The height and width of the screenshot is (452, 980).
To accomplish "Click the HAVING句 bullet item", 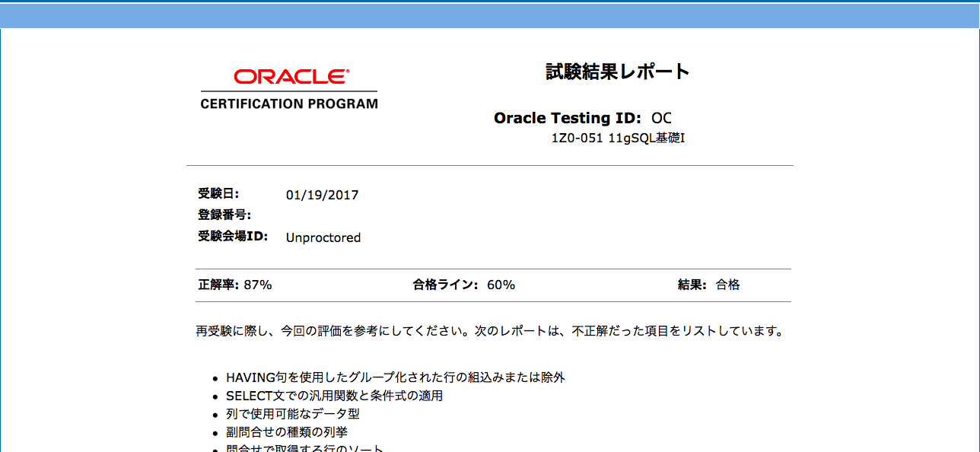I will [395, 377].
